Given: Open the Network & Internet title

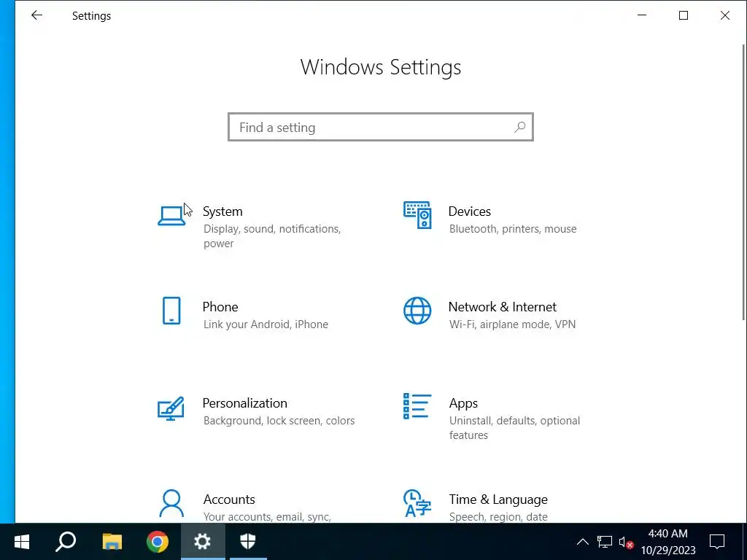Looking at the screenshot, I should (x=502, y=307).
